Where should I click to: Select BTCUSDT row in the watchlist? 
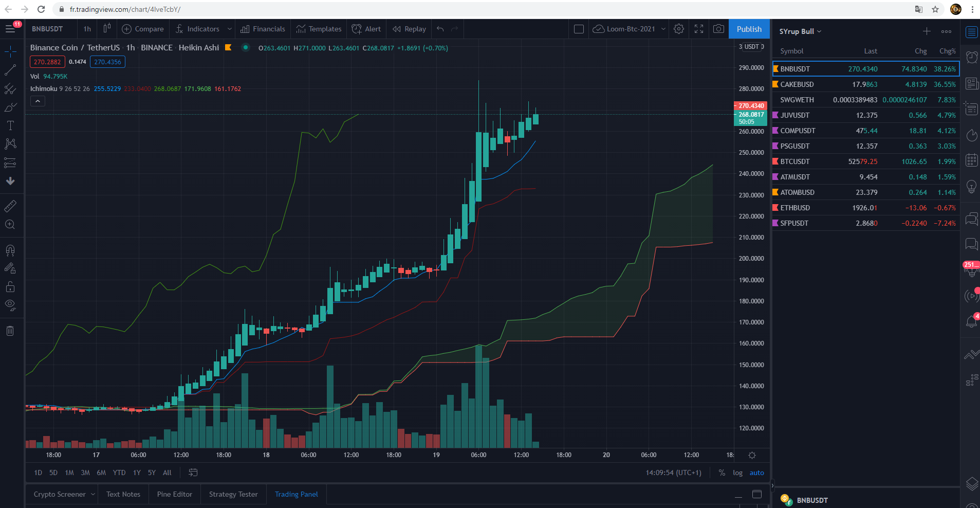[x=866, y=161]
